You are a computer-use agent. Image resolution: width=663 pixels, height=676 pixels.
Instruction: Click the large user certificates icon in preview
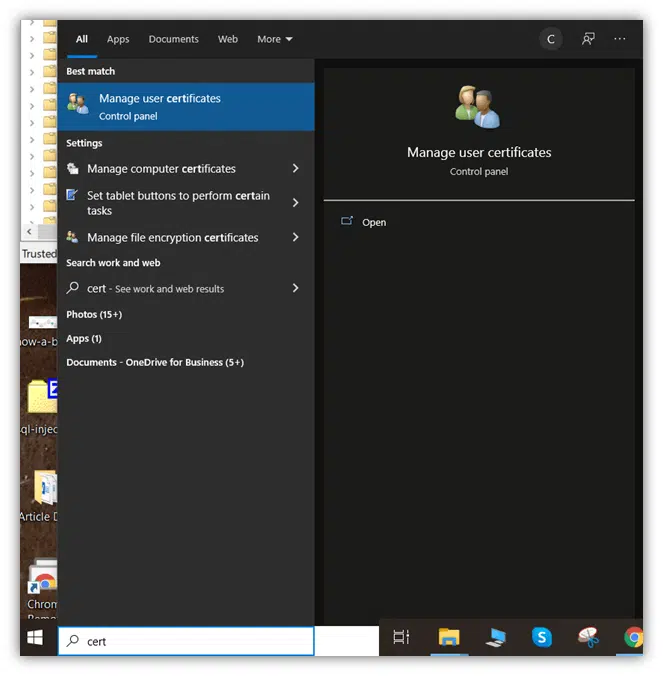point(478,106)
